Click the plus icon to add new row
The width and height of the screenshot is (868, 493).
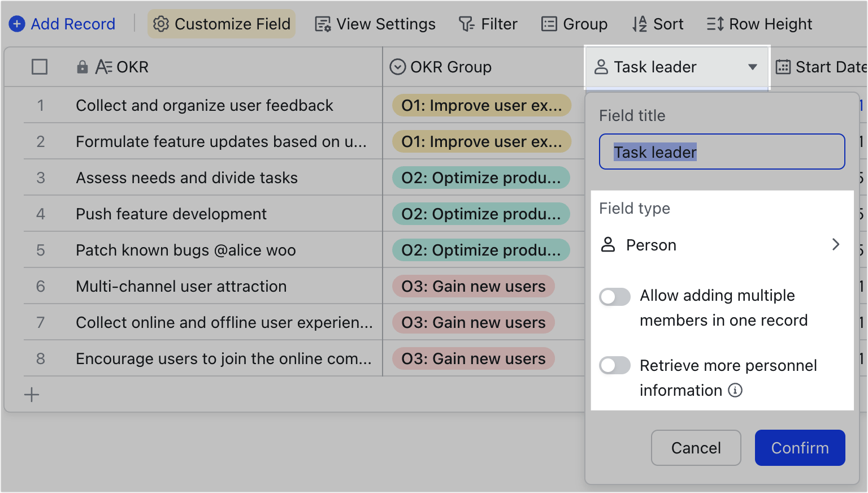(x=32, y=395)
